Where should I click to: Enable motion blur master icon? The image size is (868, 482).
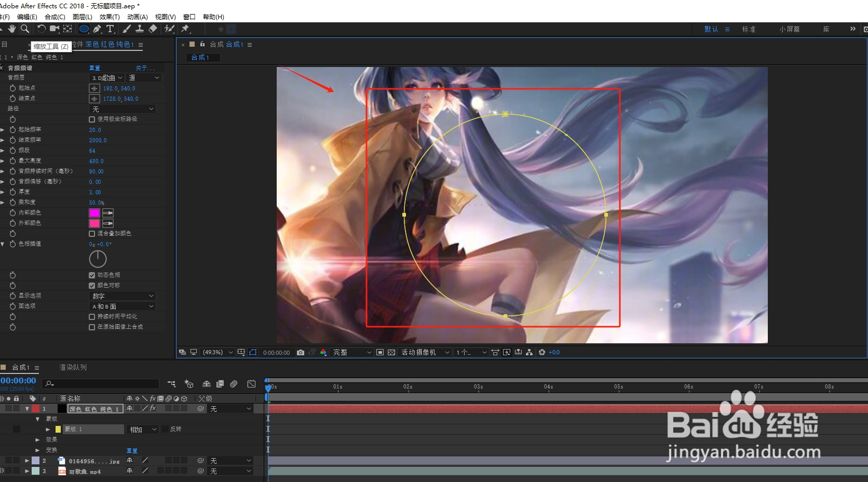tap(234, 384)
